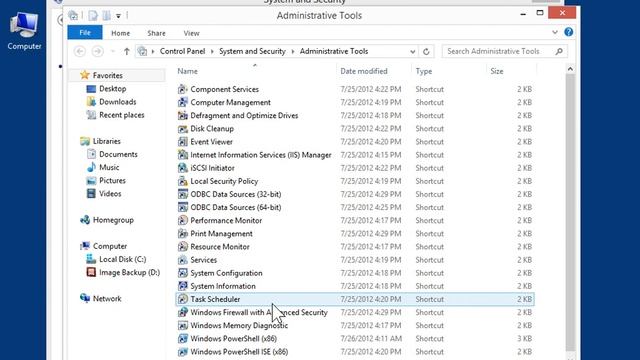Select the Windows Memory Diagnostic icon

[182, 325]
